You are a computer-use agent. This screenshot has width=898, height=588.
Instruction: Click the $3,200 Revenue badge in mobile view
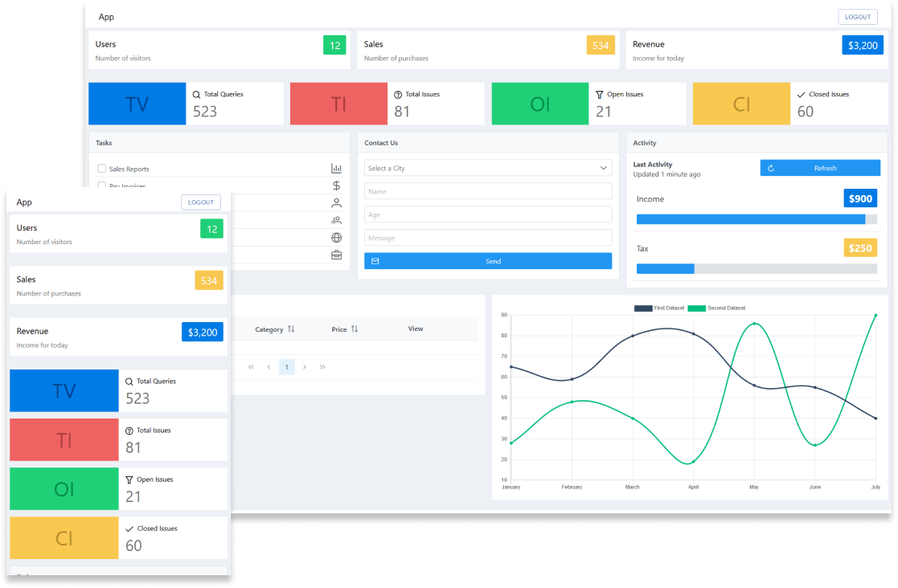[203, 332]
